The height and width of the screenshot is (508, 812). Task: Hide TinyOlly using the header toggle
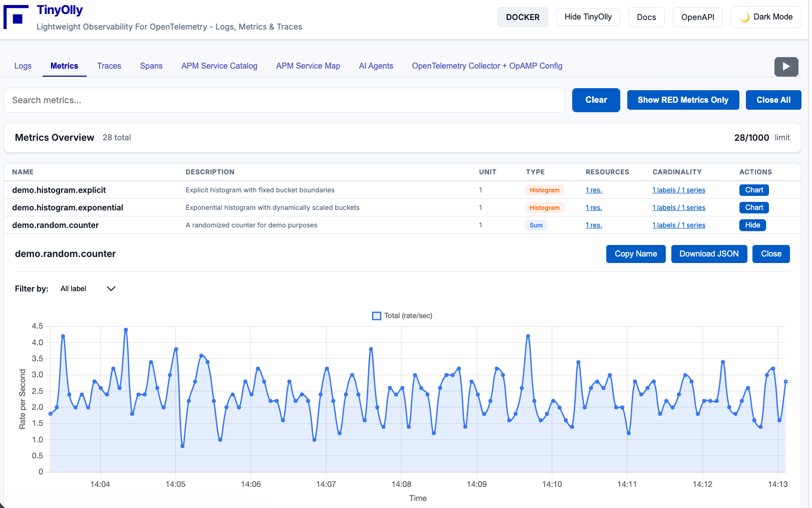coord(588,17)
